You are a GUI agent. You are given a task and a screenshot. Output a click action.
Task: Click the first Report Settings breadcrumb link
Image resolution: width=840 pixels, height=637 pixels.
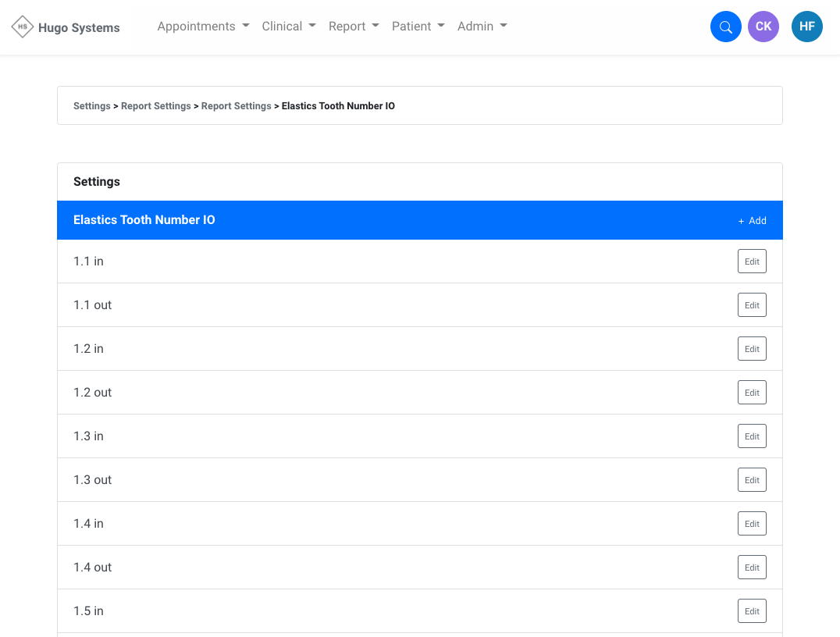click(155, 106)
